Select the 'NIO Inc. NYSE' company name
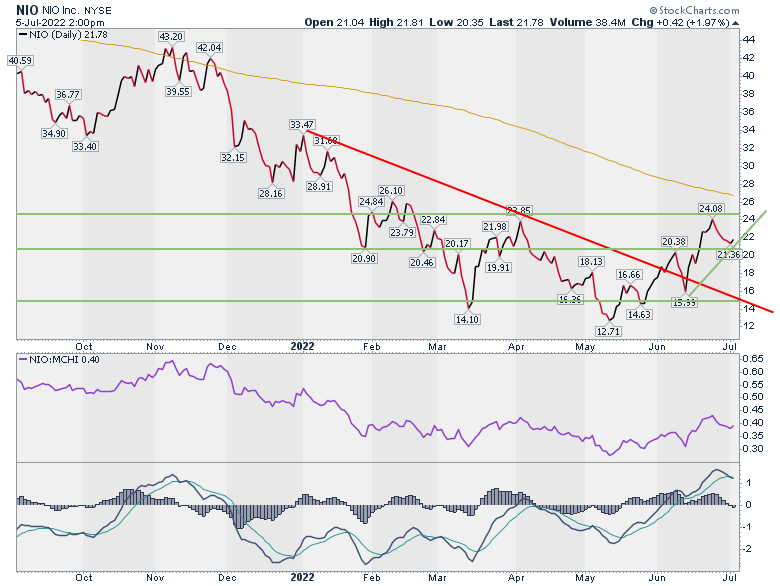 (77, 10)
